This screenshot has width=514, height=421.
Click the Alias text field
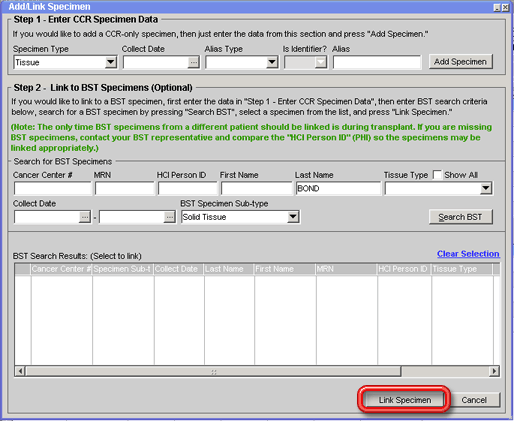[377, 62]
